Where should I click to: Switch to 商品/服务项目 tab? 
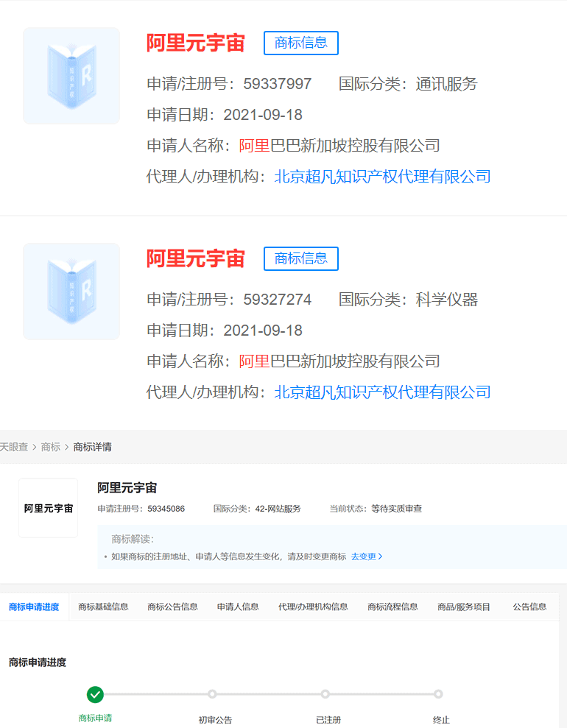click(464, 607)
